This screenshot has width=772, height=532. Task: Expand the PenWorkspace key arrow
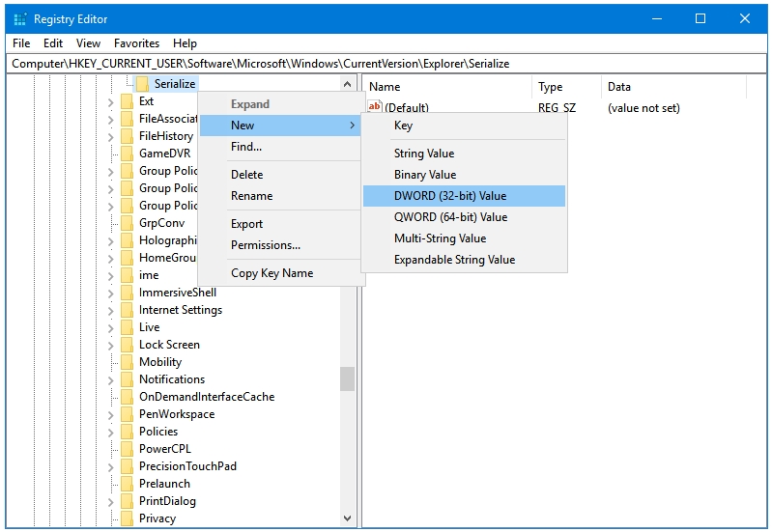(x=111, y=414)
